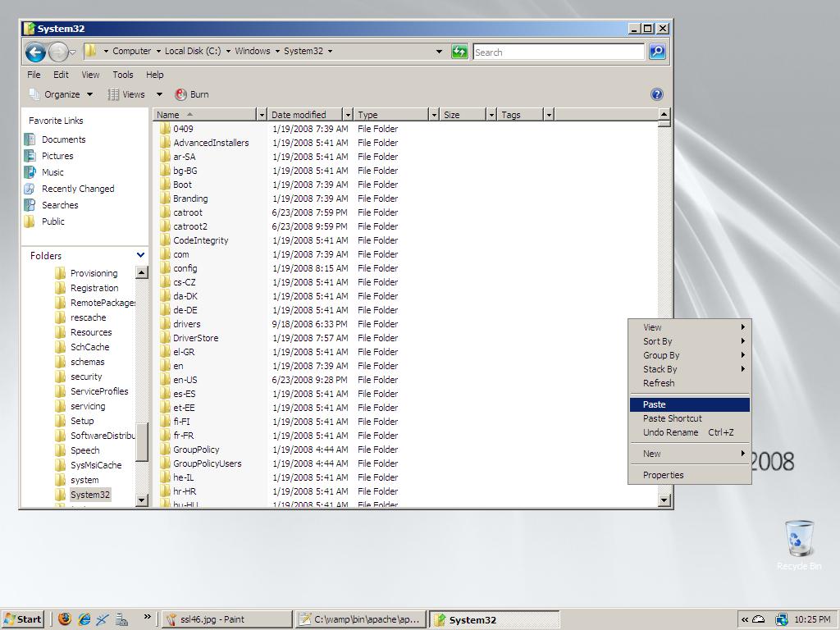
Task: Select the drivers folder in list
Action: [186, 324]
